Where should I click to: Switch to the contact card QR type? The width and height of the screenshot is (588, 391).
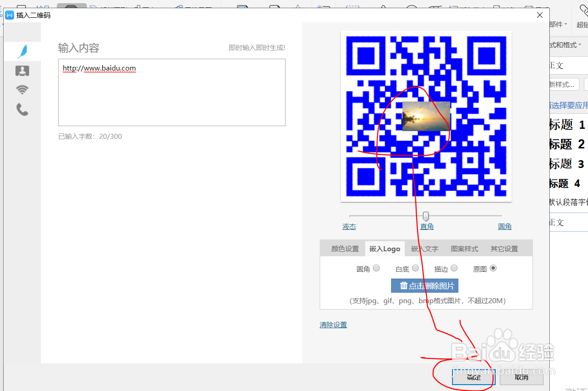(22, 71)
